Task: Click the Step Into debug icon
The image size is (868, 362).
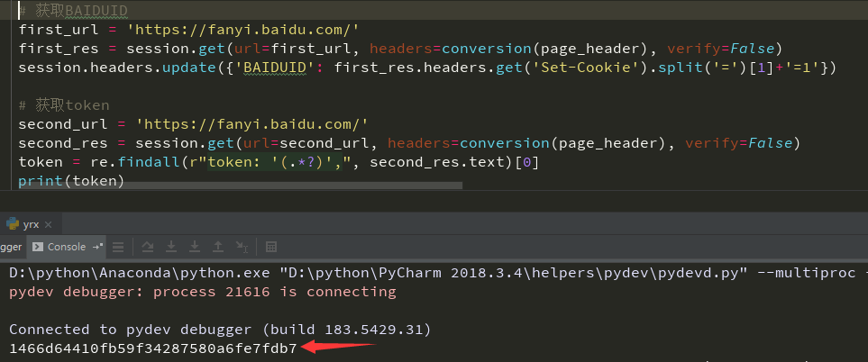Action: coord(171,247)
